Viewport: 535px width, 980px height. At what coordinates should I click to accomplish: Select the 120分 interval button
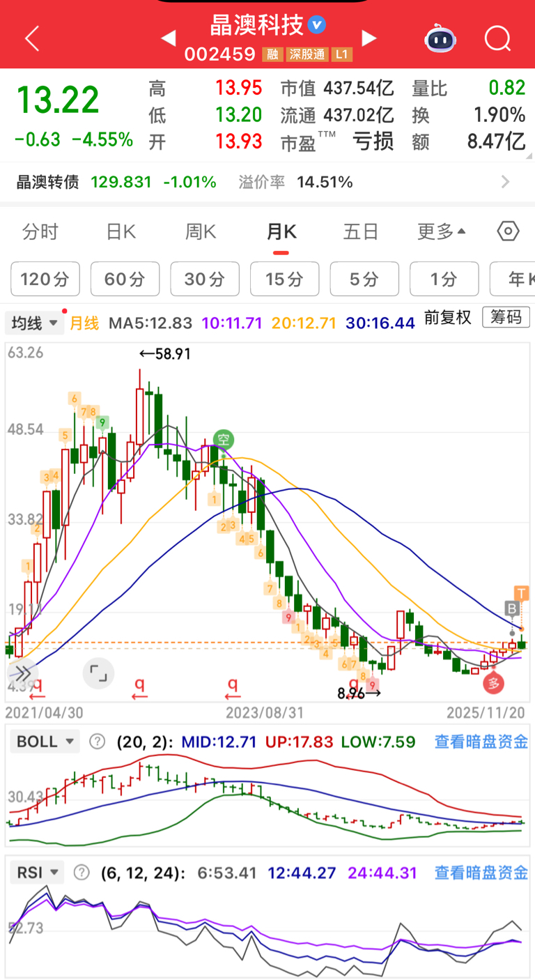[45, 280]
